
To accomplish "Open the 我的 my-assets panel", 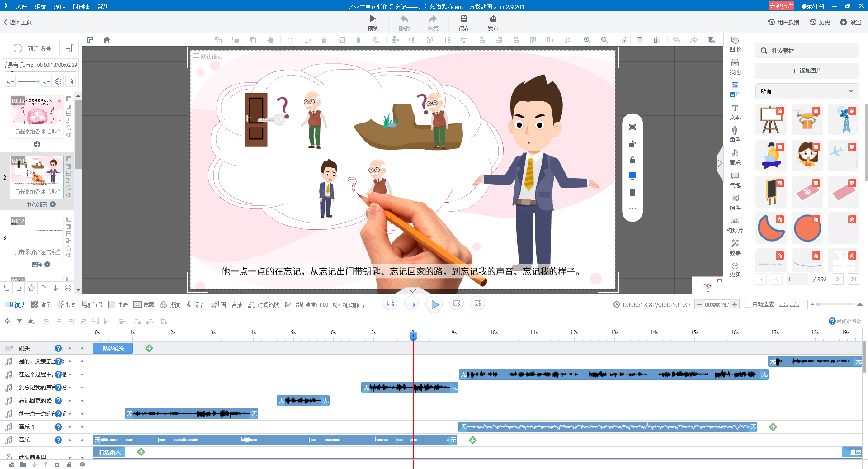I will coord(735,66).
